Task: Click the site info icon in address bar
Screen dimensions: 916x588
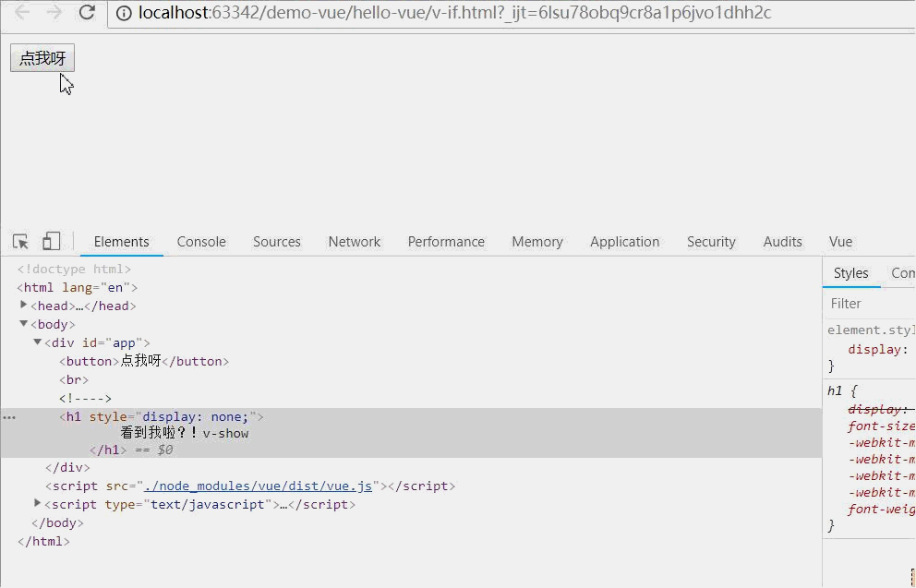Action: (124, 13)
